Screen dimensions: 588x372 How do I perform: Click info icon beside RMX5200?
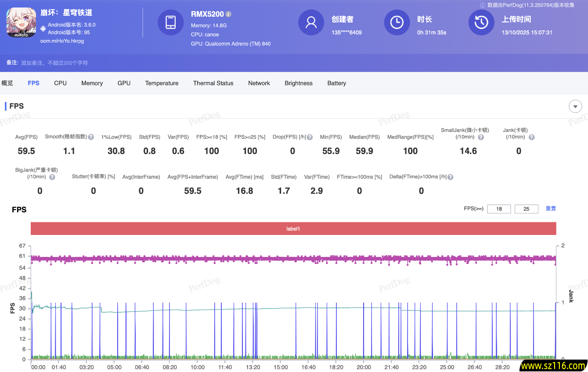point(229,14)
